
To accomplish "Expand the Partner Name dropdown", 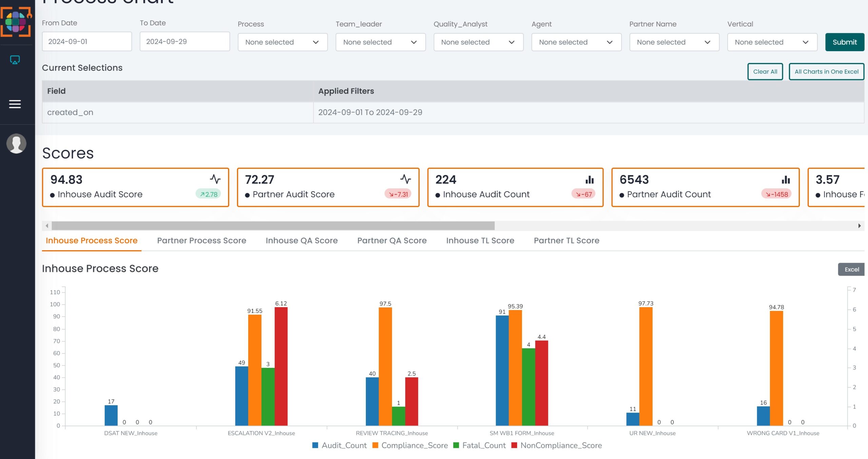I will tap(674, 42).
